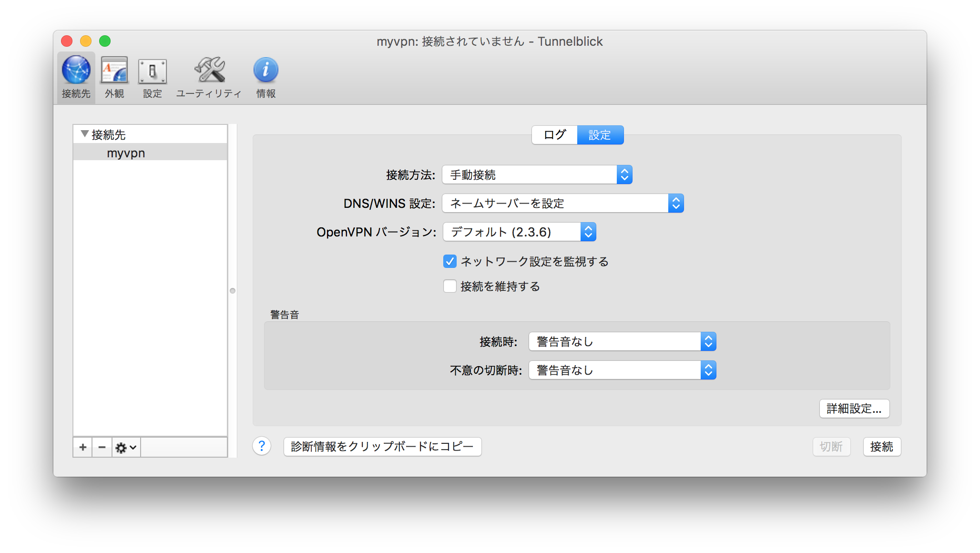Copy diagnostics via 診断情報をクリップボードにコピー
980x553 pixels.
(x=382, y=446)
